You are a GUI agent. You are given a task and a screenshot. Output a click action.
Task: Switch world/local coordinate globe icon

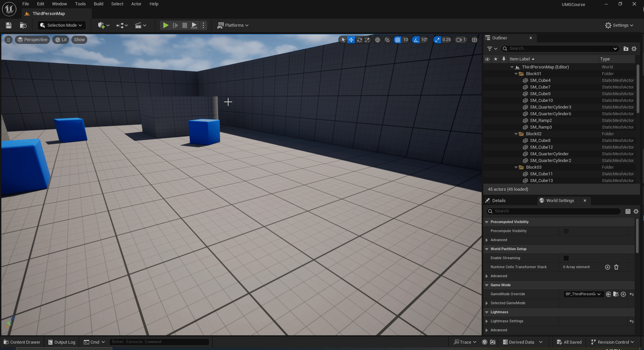(x=377, y=40)
